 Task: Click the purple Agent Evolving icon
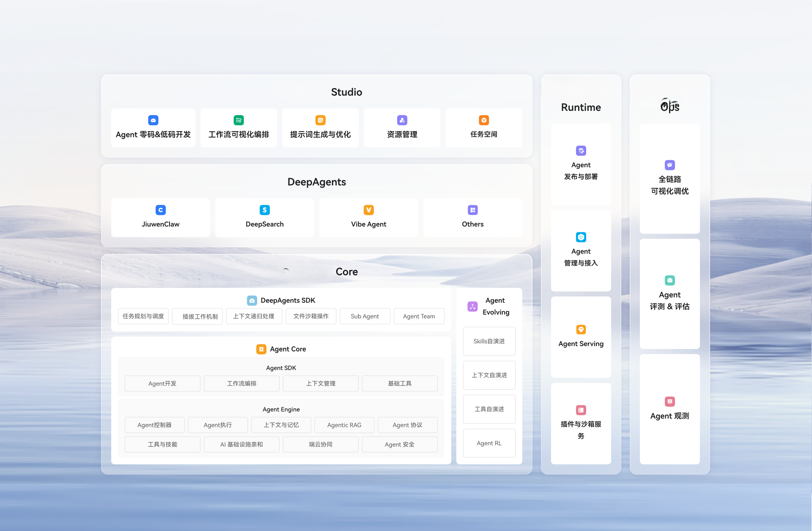coord(472,306)
